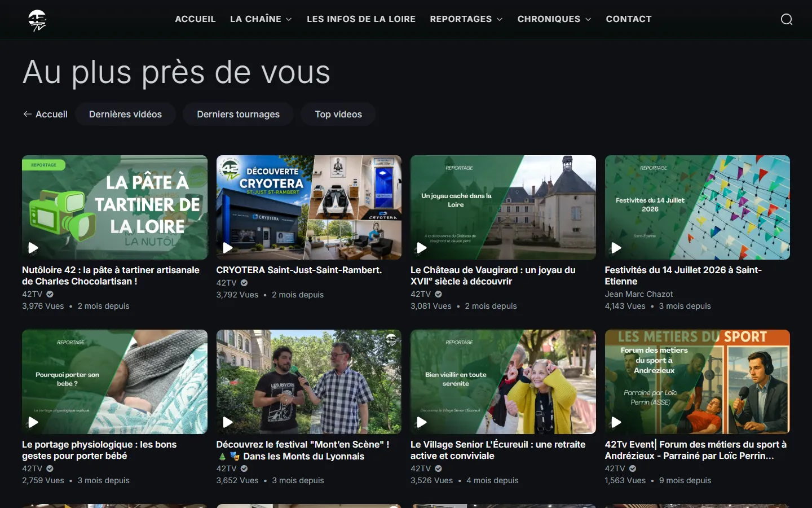Click the 42TV logo icon
This screenshot has height=508, width=812.
[37, 20]
